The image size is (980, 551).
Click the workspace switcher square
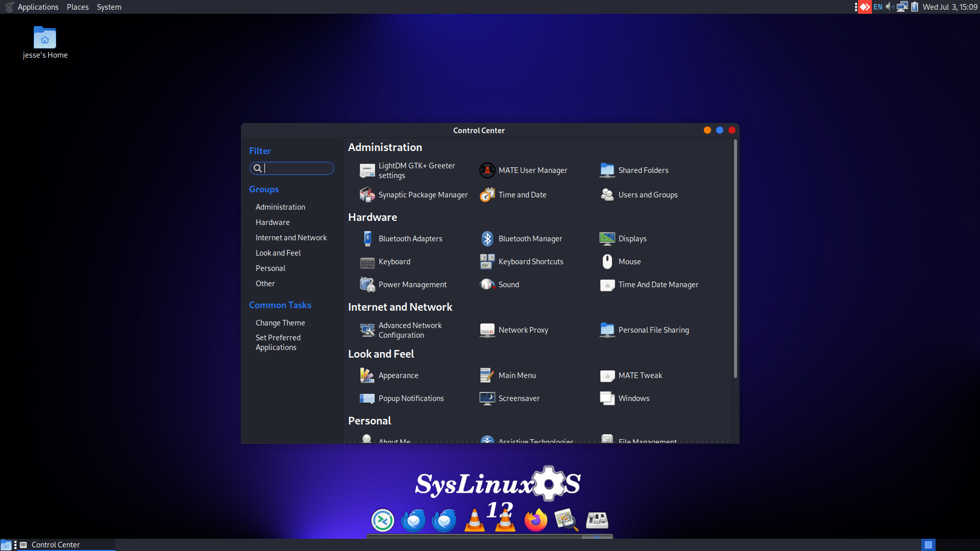tap(928, 545)
